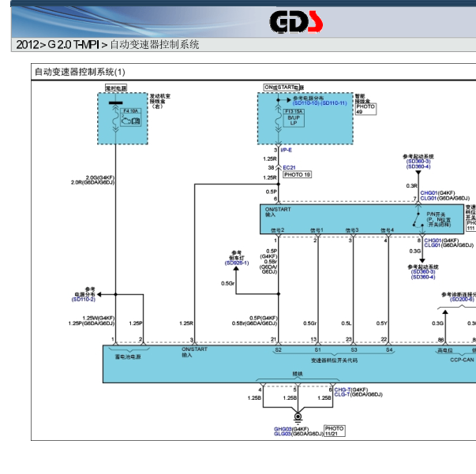This screenshot has height=474, width=476.
Task: Click the ground symbol above GHG03
Action: click(x=298, y=418)
